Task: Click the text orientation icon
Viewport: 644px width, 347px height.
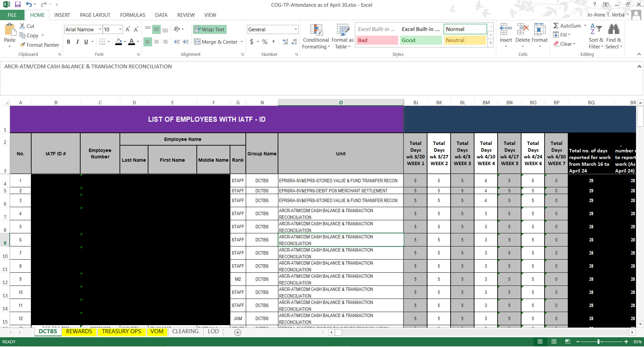Action: pos(177,29)
